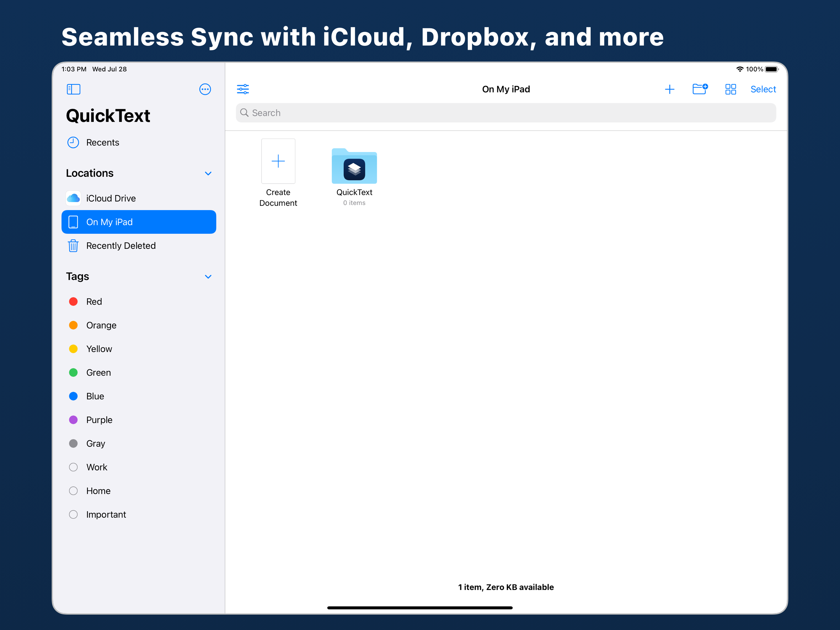Image resolution: width=840 pixels, height=630 pixels.
Task: Choose the Purple tag color dot
Action: pyautogui.click(x=73, y=420)
